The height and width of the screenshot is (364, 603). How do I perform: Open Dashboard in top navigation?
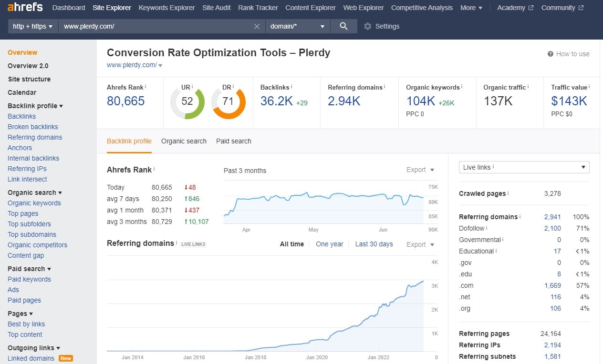click(69, 8)
